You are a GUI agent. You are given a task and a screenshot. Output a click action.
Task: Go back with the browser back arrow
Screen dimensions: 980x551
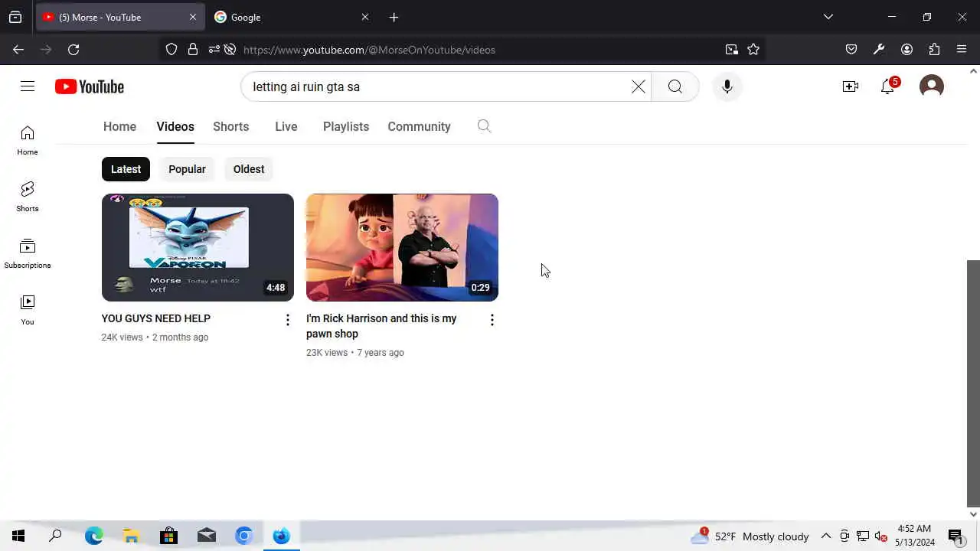(18, 50)
